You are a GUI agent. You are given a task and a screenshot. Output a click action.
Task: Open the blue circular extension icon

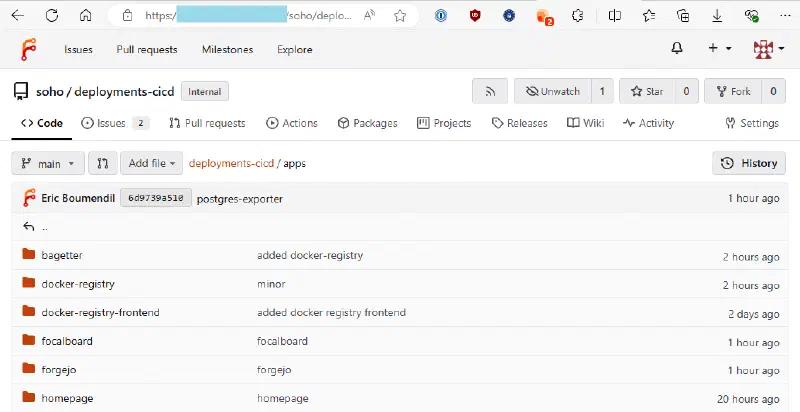coord(509,16)
